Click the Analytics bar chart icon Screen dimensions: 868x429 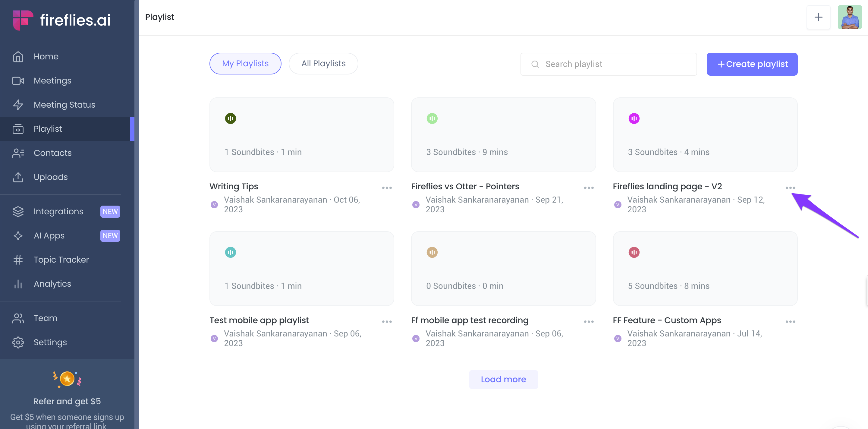(x=18, y=284)
